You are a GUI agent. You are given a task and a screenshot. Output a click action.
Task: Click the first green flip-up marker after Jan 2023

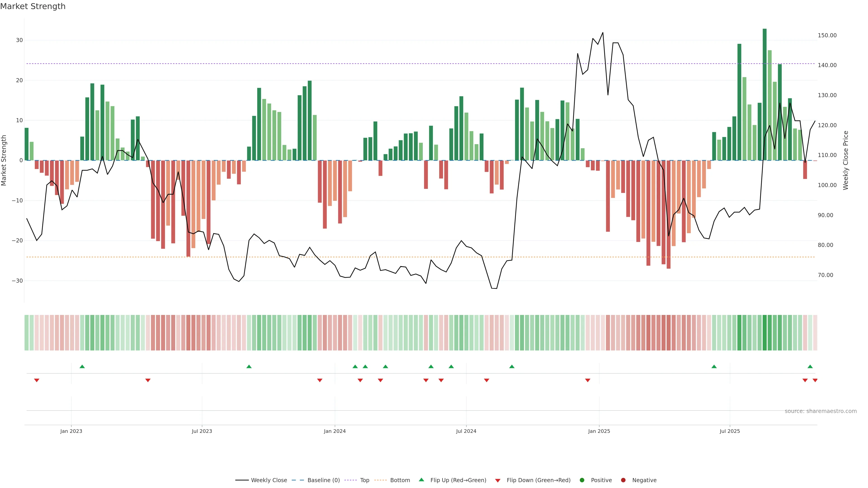(82, 366)
